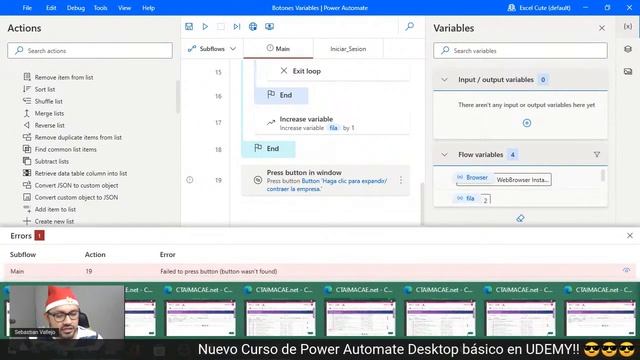Open the Debug menu
The image size is (640, 360).
76,8
